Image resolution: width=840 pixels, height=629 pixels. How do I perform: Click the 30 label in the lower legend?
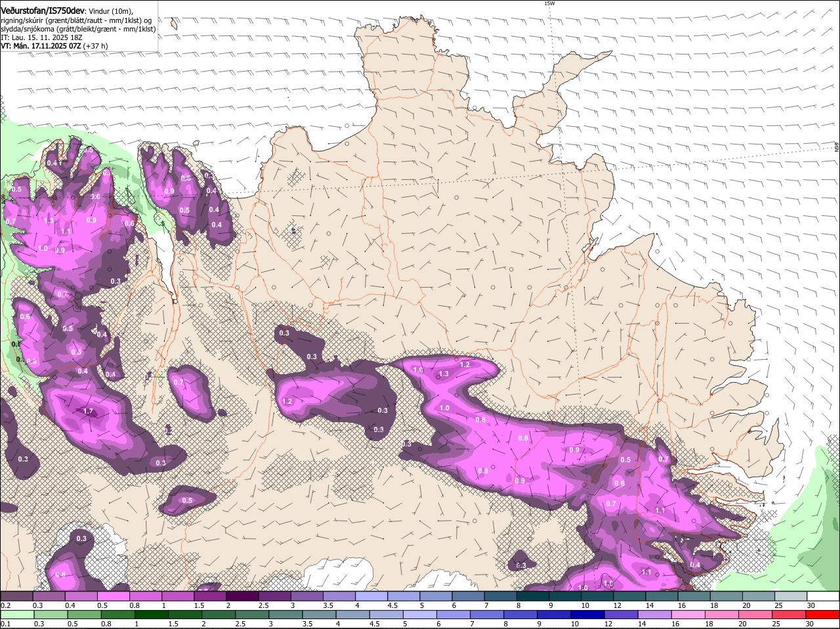click(809, 624)
